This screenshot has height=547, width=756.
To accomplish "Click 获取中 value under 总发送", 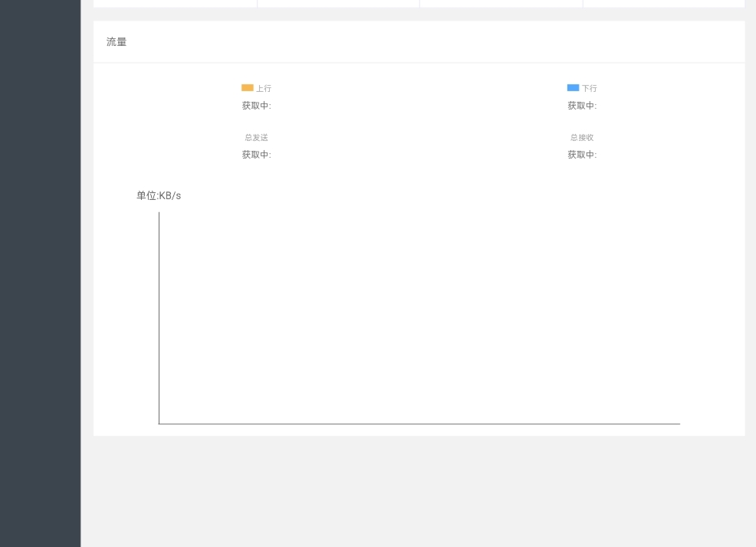I will [x=256, y=155].
